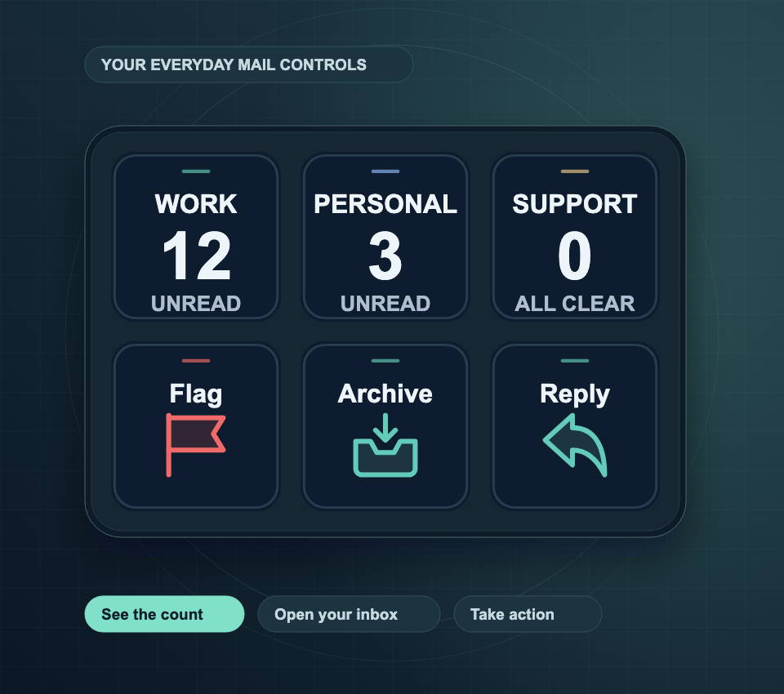The width and height of the screenshot is (784, 694).
Task: Click the Reply arrow icon
Action: pyautogui.click(x=575, y=445)
